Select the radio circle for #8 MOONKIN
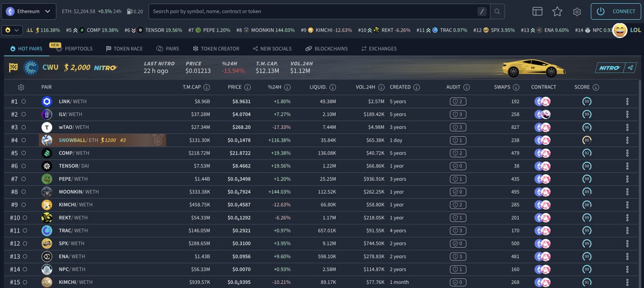This screenshot has height=288, width=644. pos(24,192)
